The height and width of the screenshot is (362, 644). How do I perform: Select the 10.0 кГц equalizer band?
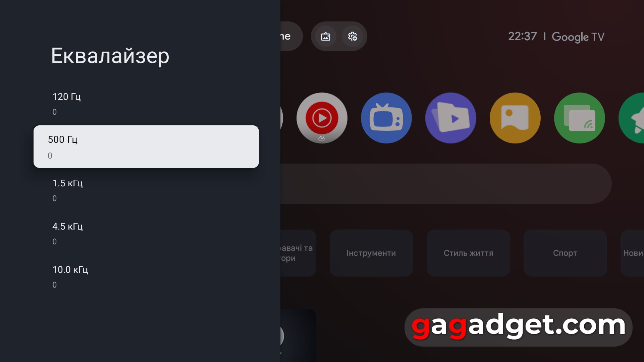pos(146,277)
